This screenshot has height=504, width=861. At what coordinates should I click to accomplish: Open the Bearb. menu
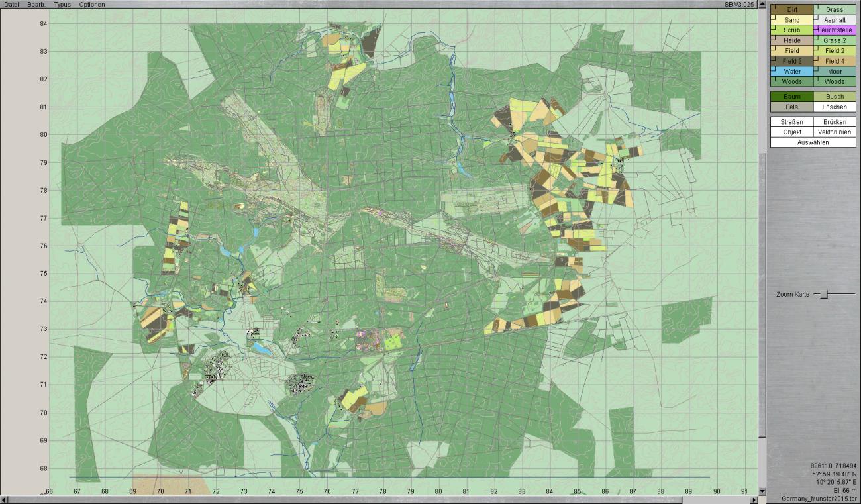[36, 5]
